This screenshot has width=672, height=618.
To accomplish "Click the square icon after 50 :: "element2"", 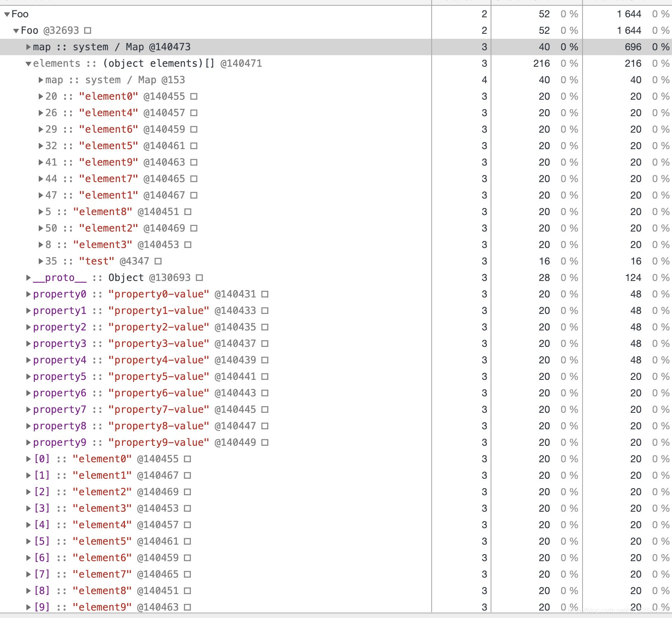I will click(x=194, y=228).
